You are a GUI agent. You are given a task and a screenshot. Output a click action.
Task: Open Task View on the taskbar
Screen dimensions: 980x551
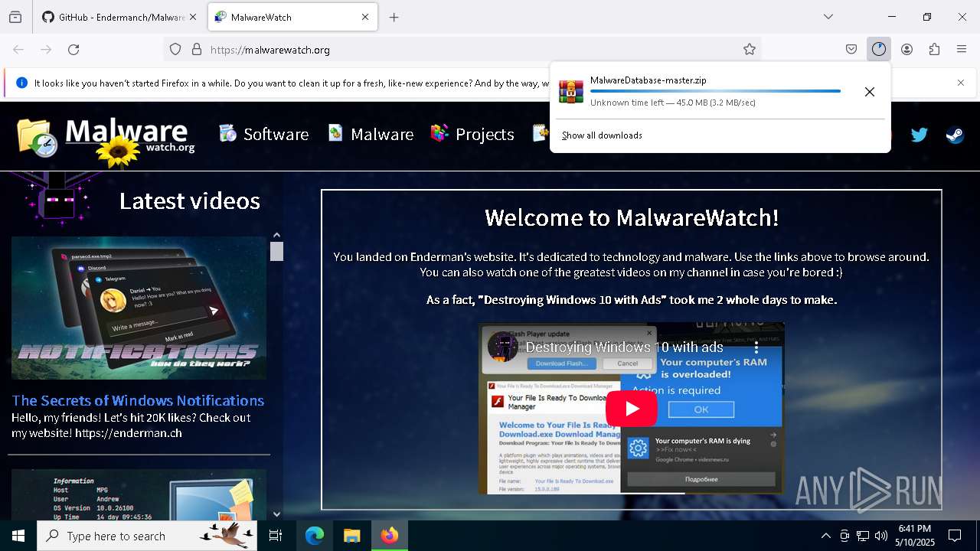[x=276, y=536]
